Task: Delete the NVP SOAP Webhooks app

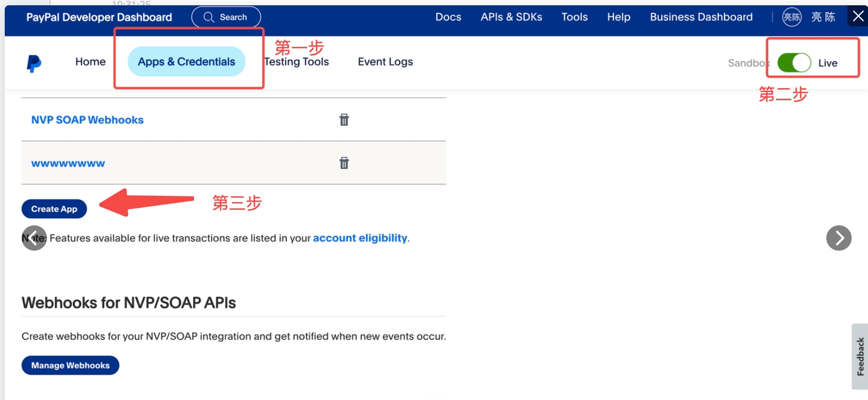Action: point(344,120)
